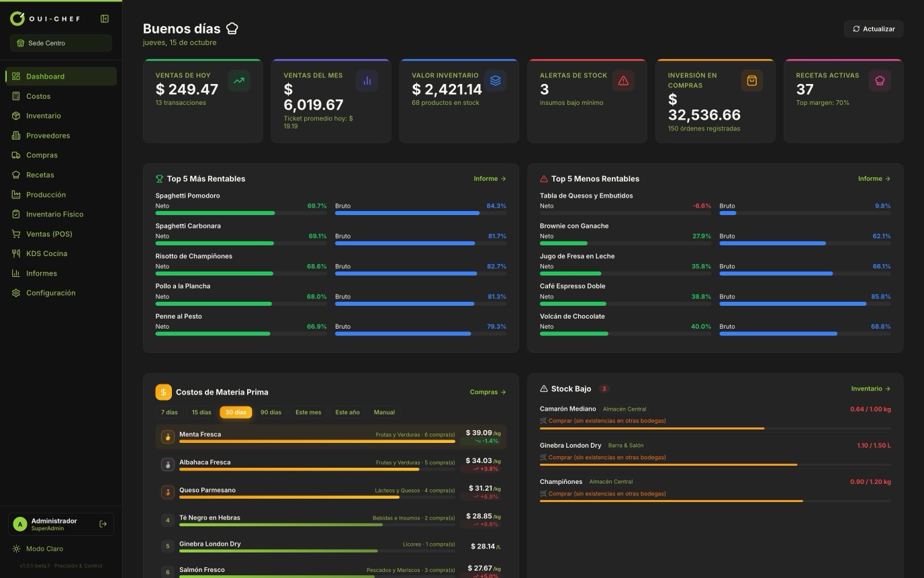This screenshot has width=924, height=578.
Task: Open Ventas (POS) in the sidebar
Action: pos(61,234)
